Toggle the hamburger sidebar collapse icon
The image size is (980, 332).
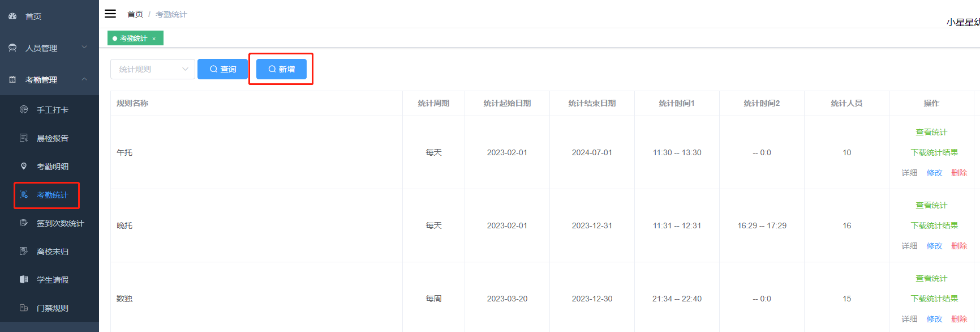(x=110, y=14)
